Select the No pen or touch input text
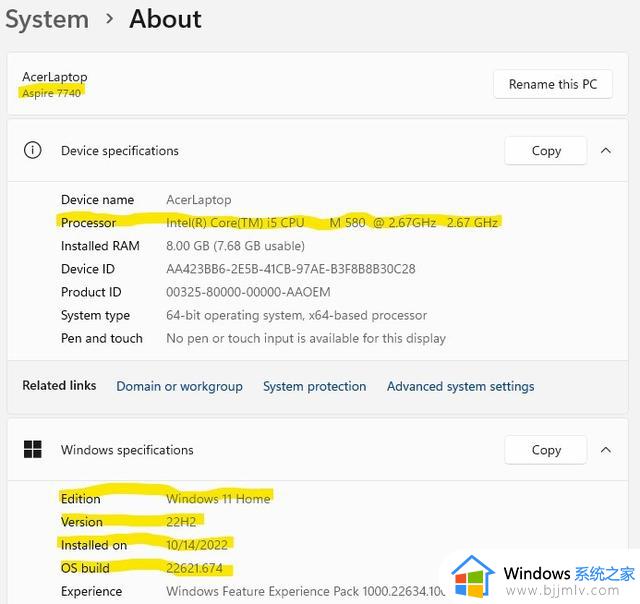The width and height of the screenshot is (640, 604). coord(306,338)
